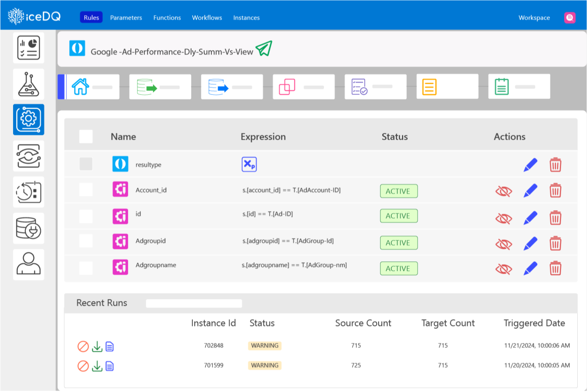Click the Workspace link in the top bar
The width and height of the screenshot is (588, 392).
tap(534, 17)
